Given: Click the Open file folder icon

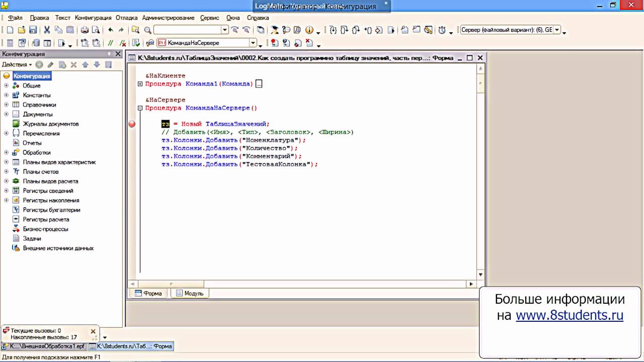Looking at the screenshot, I should click(22, 30).
